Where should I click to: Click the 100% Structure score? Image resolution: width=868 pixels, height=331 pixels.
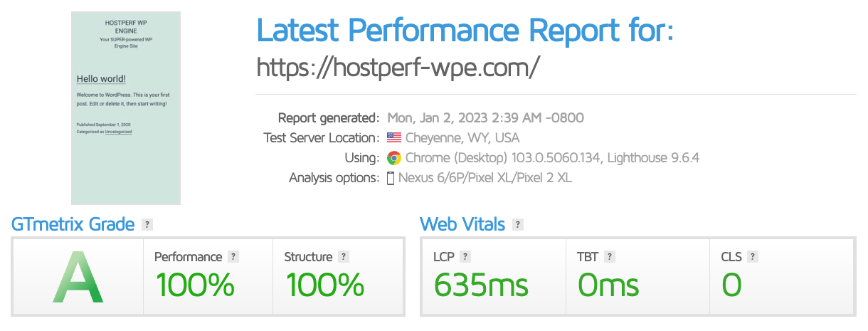(x=325, y=285)
